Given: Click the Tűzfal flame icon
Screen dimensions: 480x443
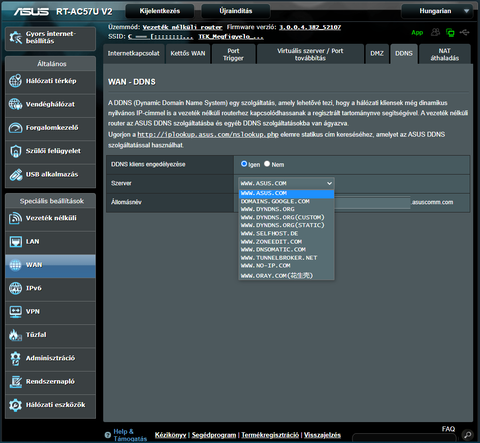Looking at the screenshot, I should [x=15, y=335].
